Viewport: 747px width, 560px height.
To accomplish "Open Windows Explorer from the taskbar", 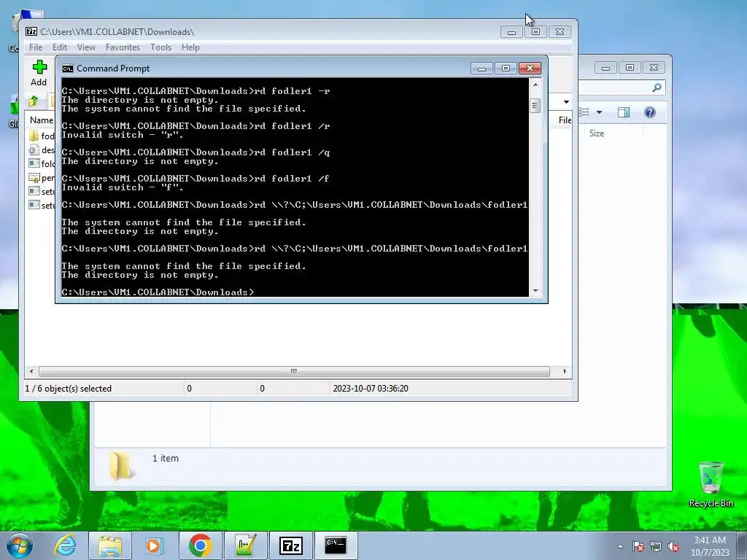I will (110, 545).
